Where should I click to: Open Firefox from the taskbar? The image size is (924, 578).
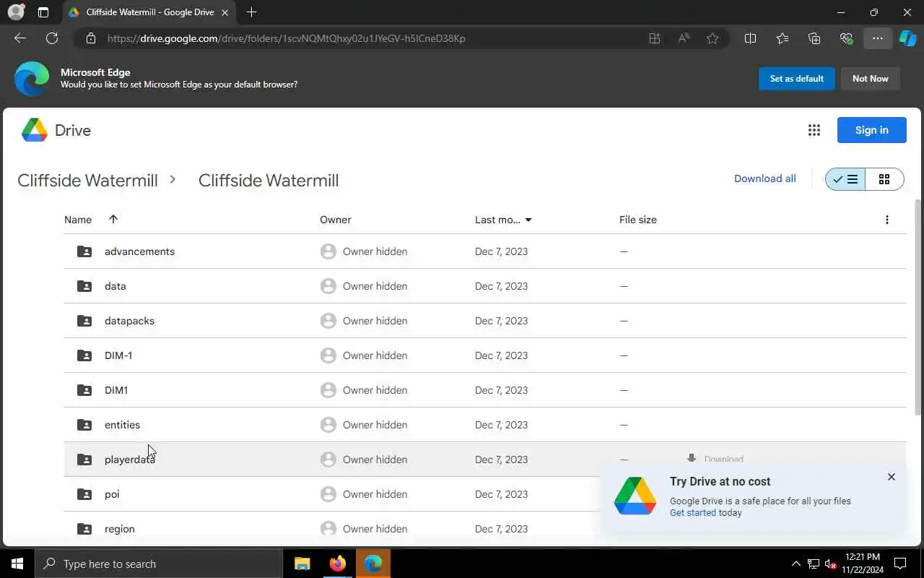[x=338, y=564]
